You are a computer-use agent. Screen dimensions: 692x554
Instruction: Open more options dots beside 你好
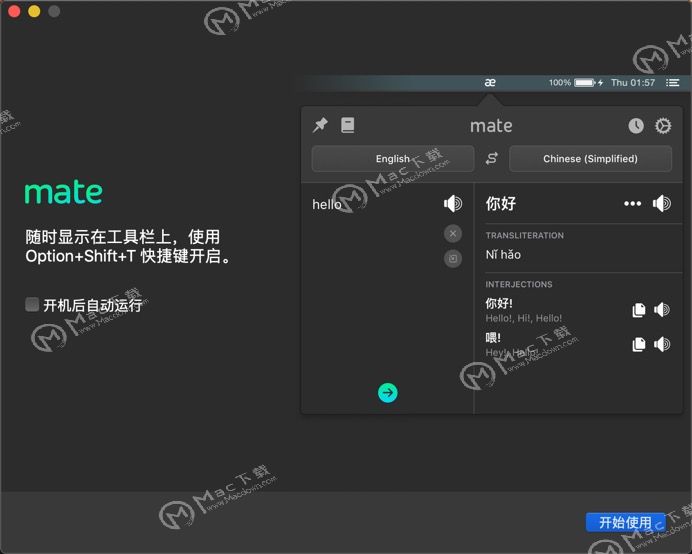click(x=632, y=204)
